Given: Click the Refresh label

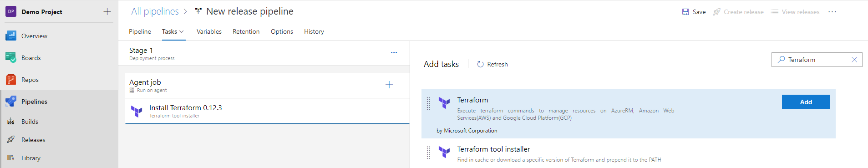Looking at the screenshot, I should click(497, 64).
